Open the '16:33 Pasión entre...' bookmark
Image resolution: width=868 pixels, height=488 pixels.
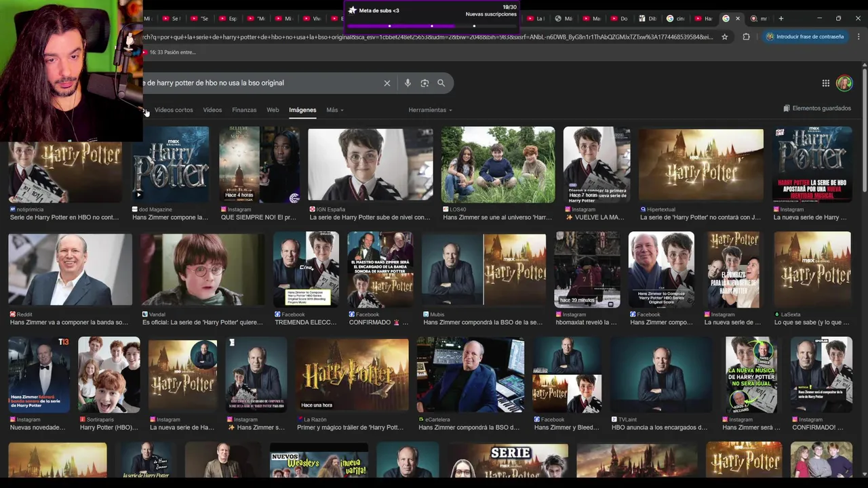[x=168, y=52]
